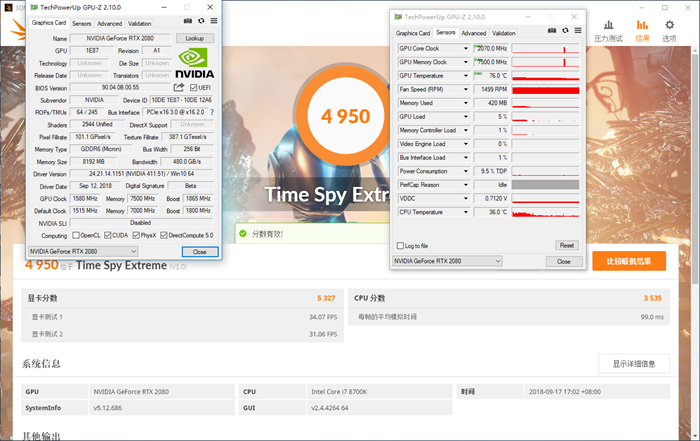Click CPU score value 3 535

652,298
